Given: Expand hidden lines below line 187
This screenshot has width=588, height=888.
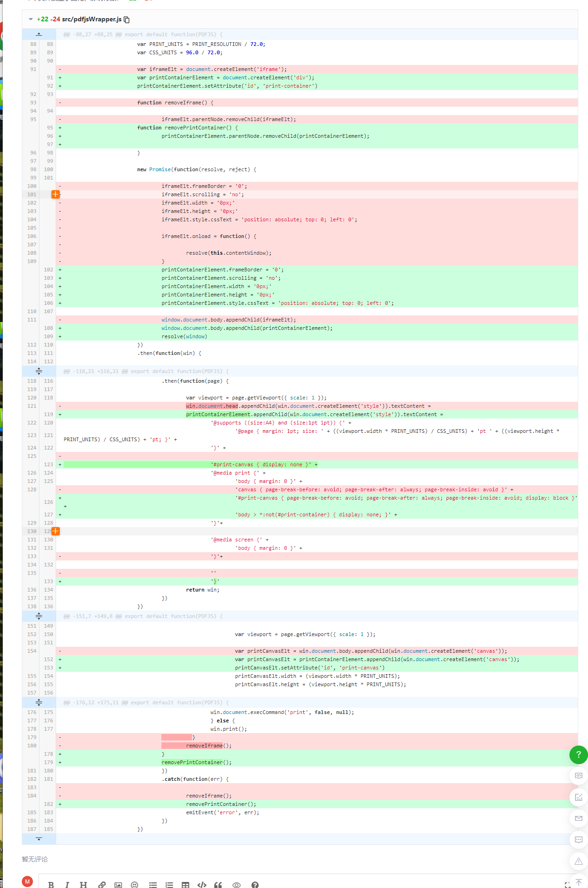Looking at the screenshot, I should coord(39,839).
